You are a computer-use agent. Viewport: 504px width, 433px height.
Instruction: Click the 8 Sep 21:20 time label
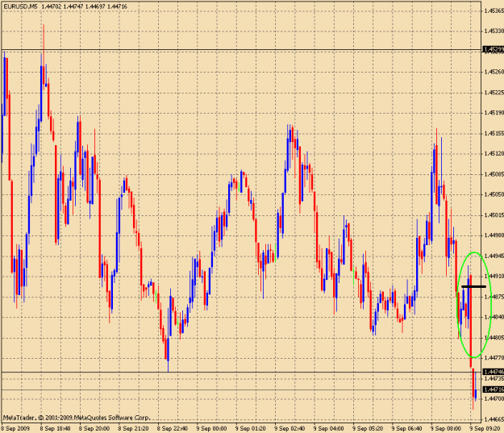pyautogui.click(x=133, y=428)
